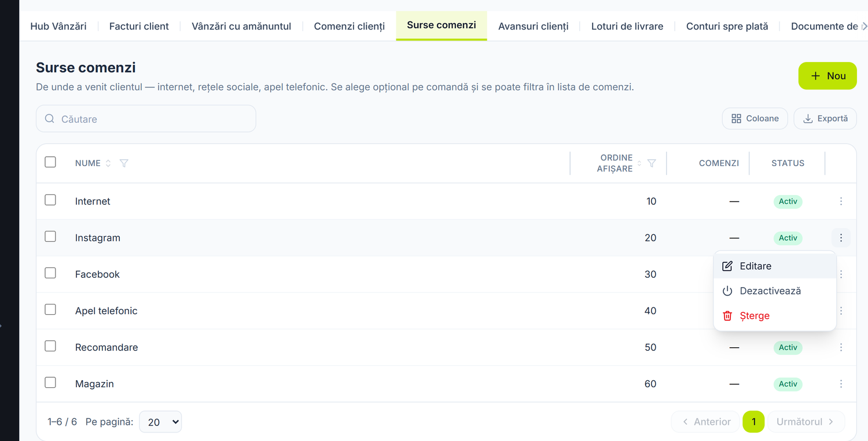Choose Șterge from the context menu
The width and height of the screenshot is (868, 441).
[775, 316]
